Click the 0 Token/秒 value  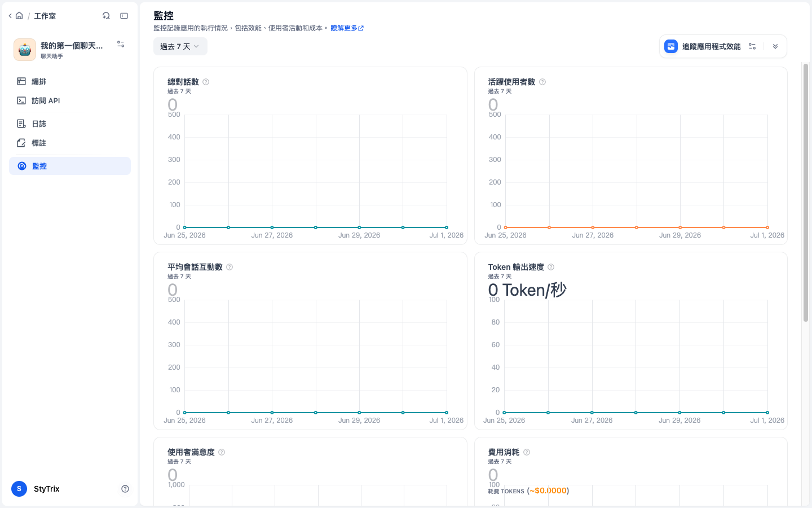[x=527, y=290]
